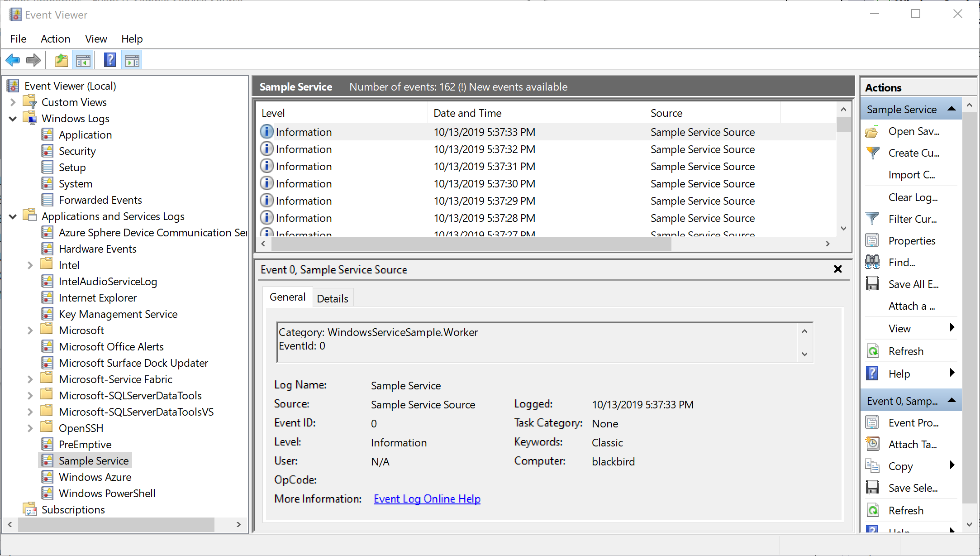
Task: Click the Up one level folder icon
Action: [x=61, y=60]
